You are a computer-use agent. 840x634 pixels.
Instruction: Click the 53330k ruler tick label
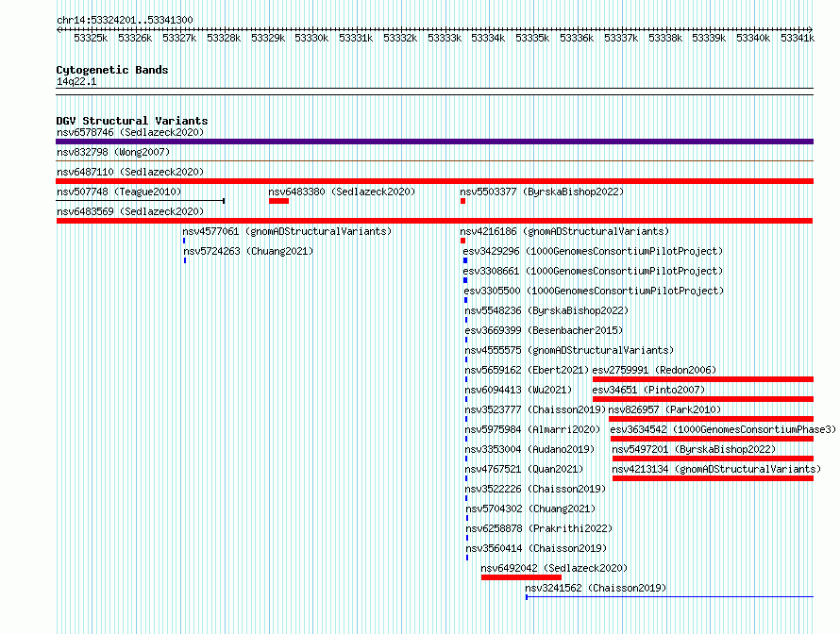point(311,38)
